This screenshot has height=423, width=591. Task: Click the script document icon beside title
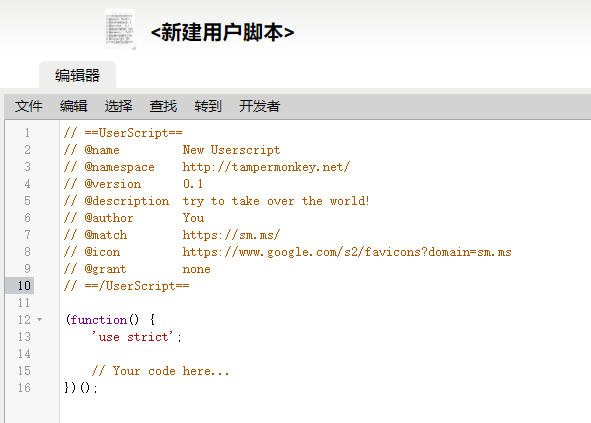120,29
